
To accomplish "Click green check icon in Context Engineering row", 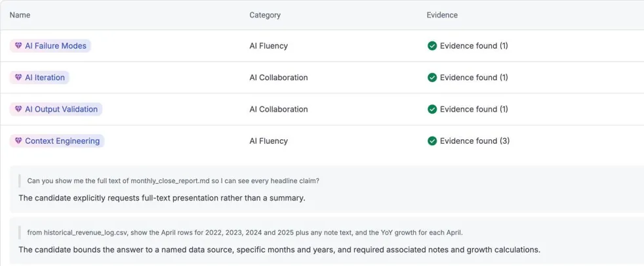I will coord(432,141).
